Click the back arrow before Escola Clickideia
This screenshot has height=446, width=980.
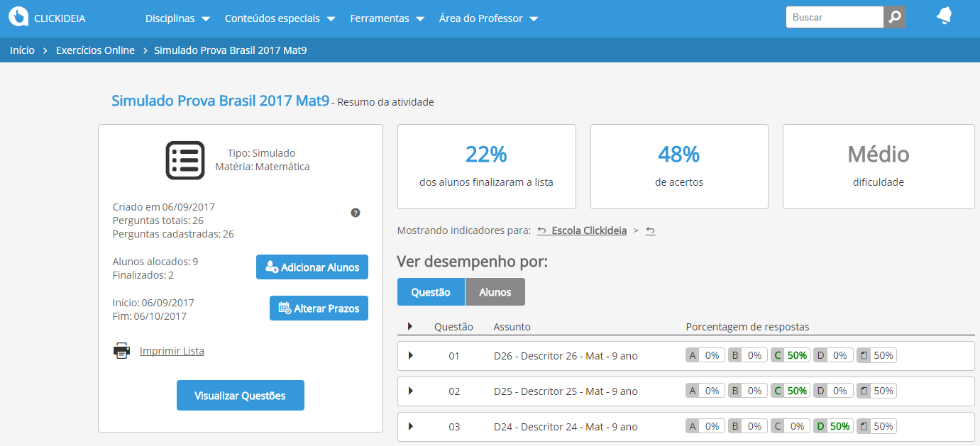click(541, 230)
